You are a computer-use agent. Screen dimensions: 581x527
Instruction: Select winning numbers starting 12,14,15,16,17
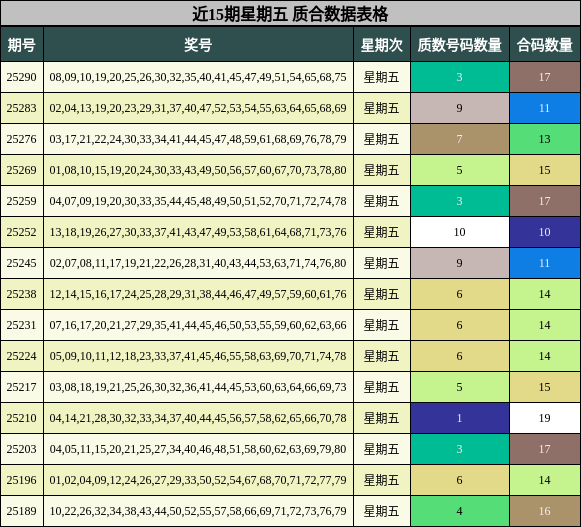(x=198, y=294)
